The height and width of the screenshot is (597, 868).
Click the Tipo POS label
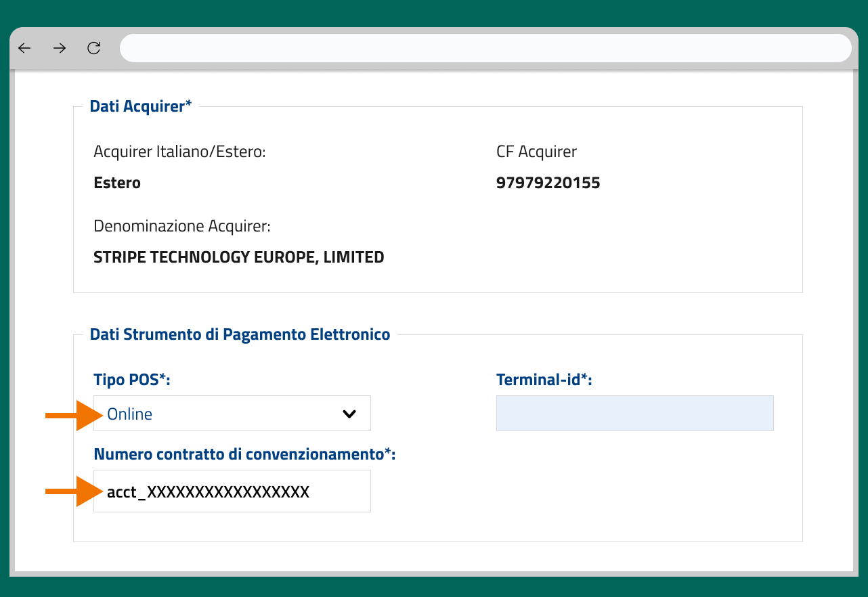pos(132,380)
